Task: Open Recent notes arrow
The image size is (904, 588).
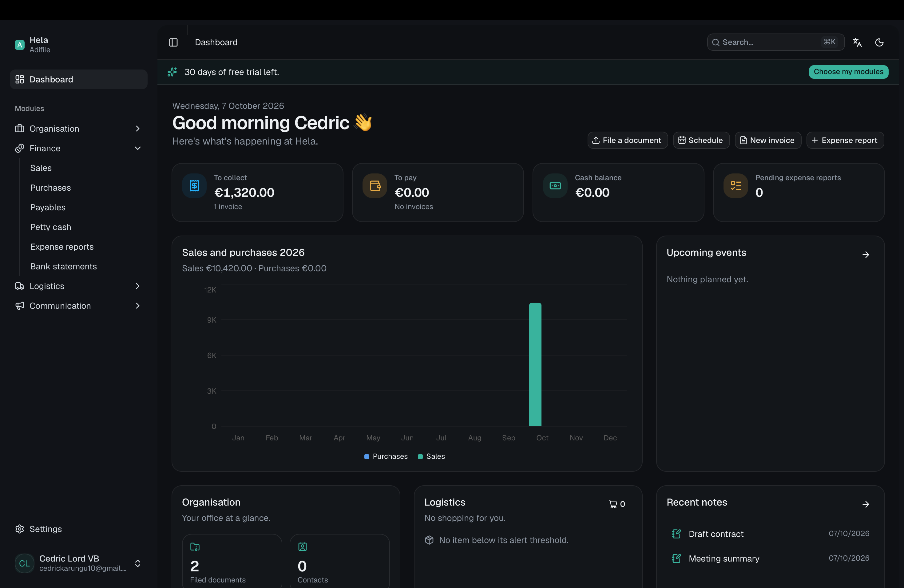Action: 866,504
